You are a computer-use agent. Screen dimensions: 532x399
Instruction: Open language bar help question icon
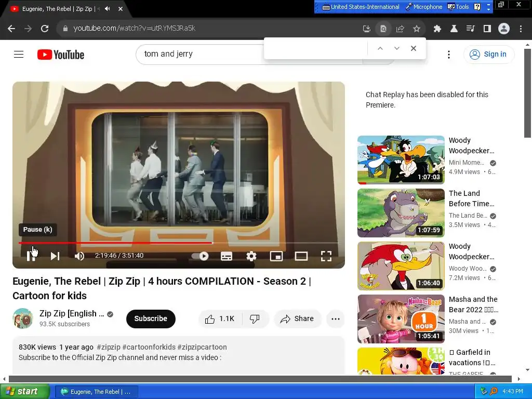point(477,7)
